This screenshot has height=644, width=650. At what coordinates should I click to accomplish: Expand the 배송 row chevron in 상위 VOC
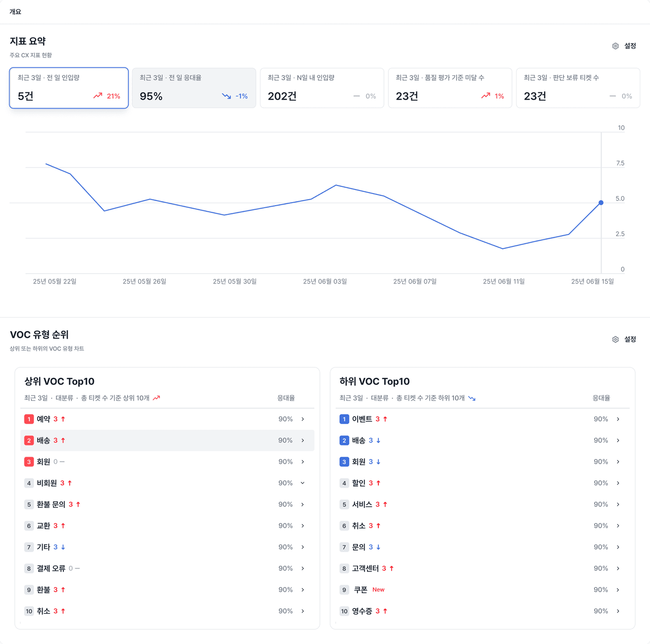coord(303,440)
